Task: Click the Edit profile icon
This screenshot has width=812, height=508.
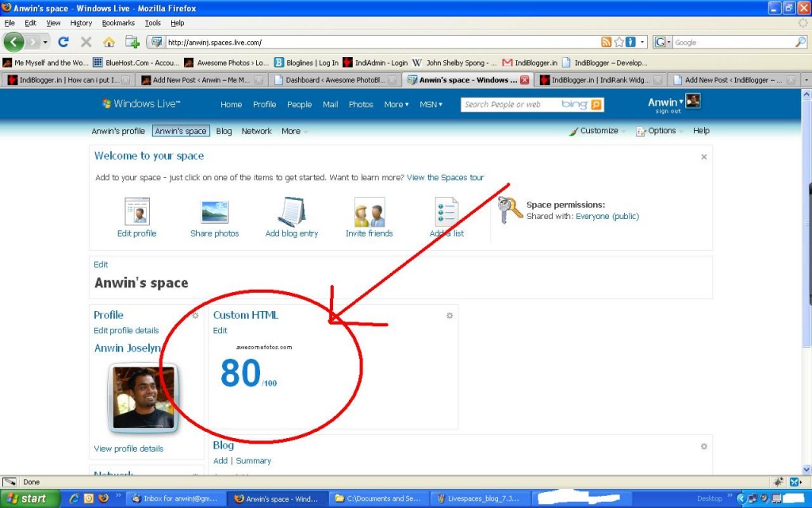Action: (x=137, y=211)
